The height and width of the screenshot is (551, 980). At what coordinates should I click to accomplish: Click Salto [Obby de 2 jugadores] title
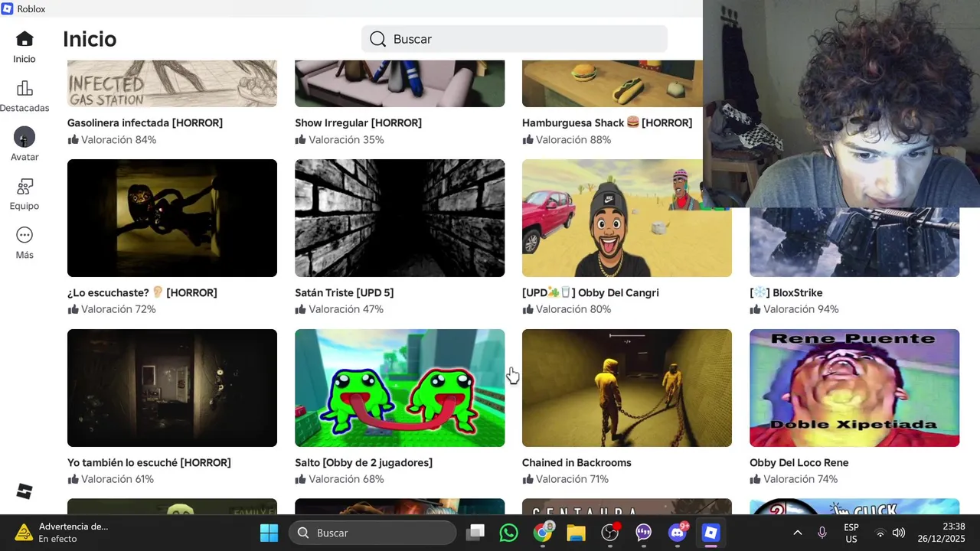coord(364,462)
